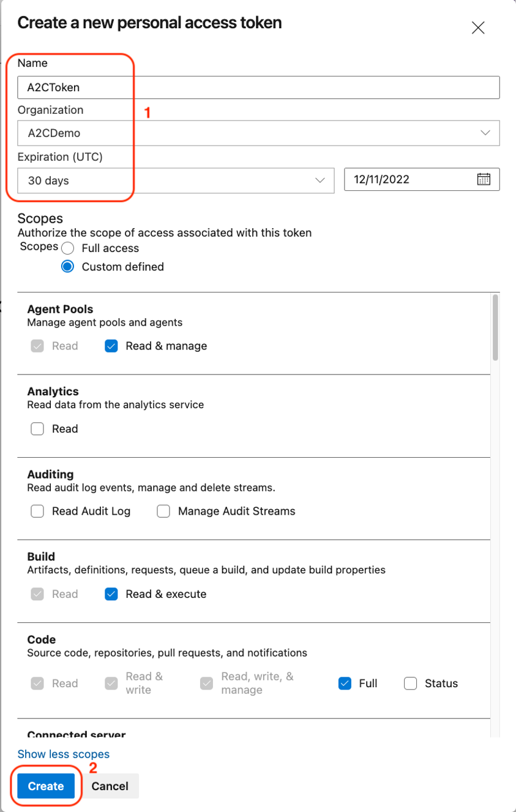
Task: Enable the Analytics Read checkbox
Action: [x=37, y=428]
